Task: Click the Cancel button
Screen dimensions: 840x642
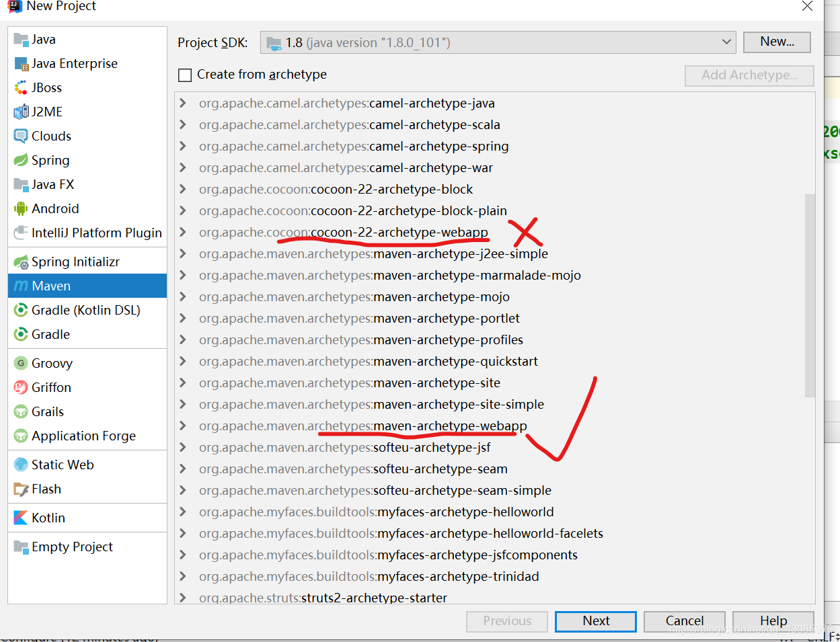Action: click(685, 621)
